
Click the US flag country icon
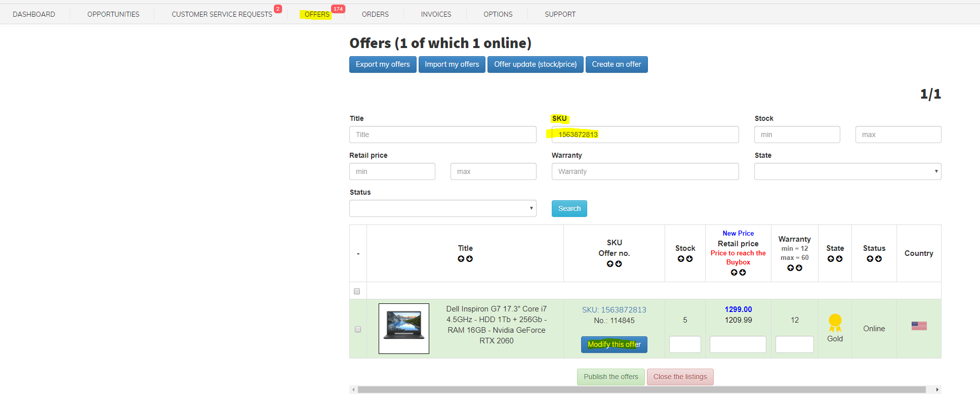coord(919,326)
